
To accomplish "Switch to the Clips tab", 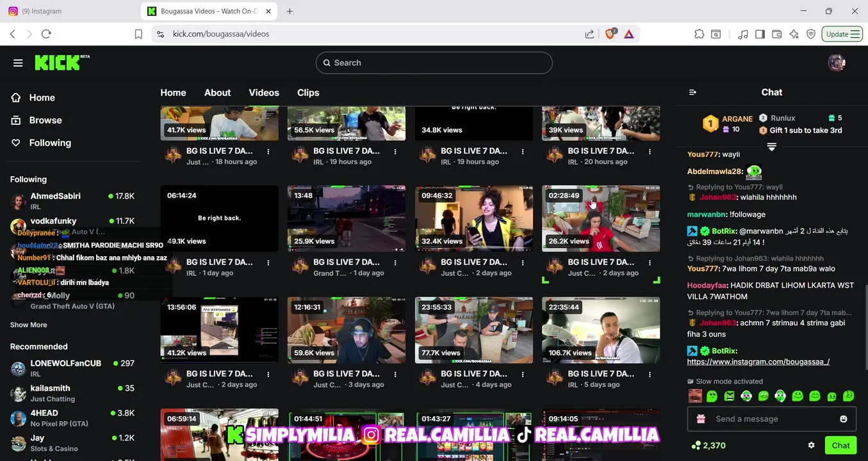I will (x=308, y=93).
